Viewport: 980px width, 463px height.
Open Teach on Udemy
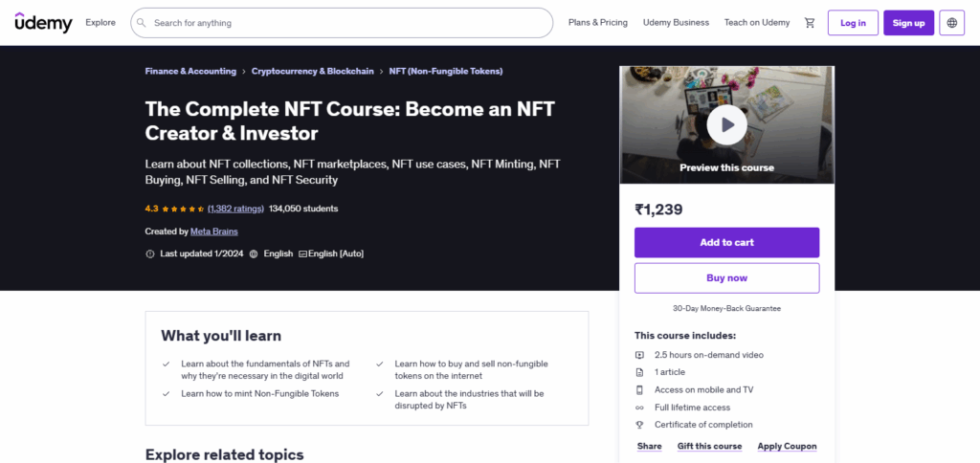[x=757, y=23]
